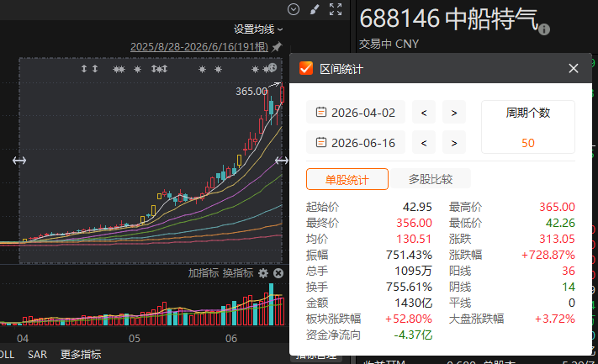Open the 2025/8/28-2026/6/16(191根) range link

[x=199, y=47]
